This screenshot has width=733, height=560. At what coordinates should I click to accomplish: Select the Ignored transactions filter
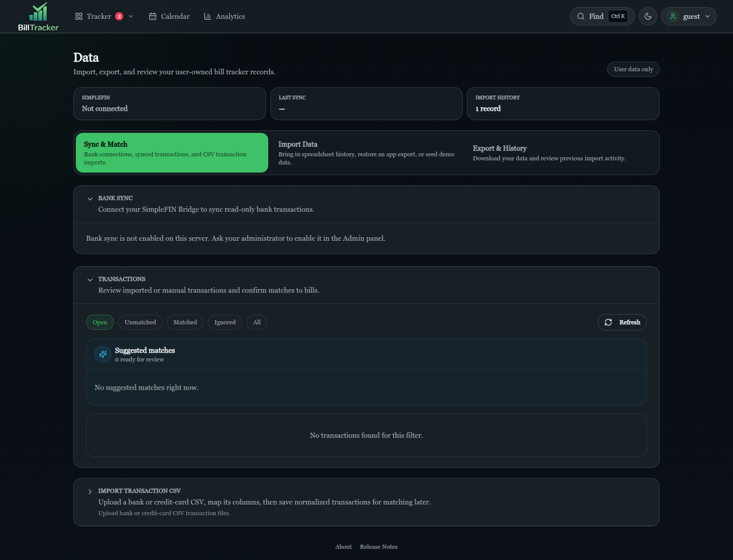click(x=225, y=322)
